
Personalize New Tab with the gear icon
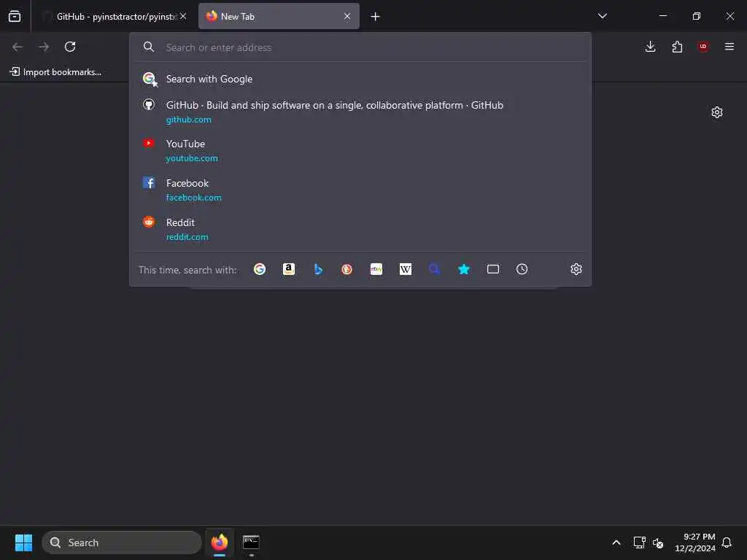click(717, 112)
